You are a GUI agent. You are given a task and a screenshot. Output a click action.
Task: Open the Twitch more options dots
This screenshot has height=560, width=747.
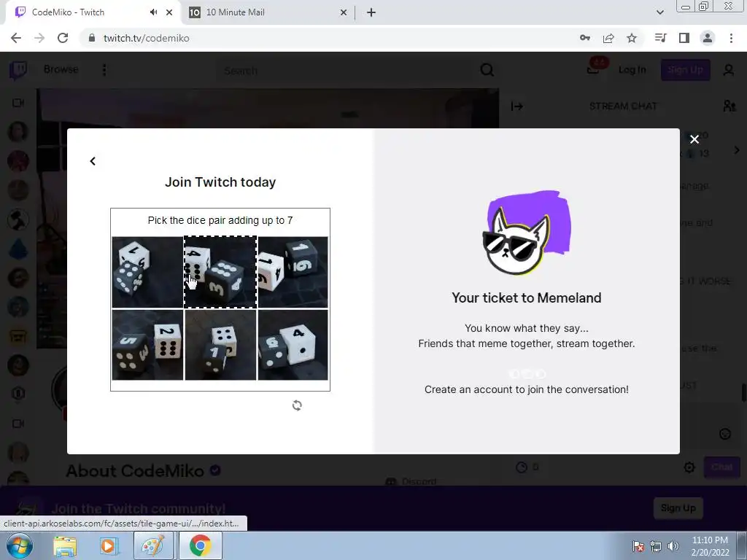point(104,70)
